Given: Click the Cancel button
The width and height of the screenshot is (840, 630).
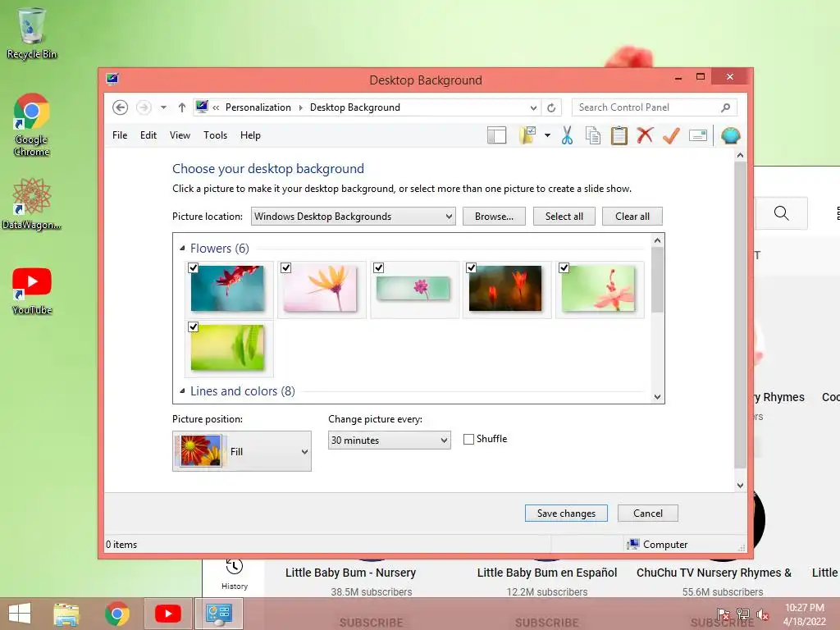Looking at the screenshot, I should point(648,514).
